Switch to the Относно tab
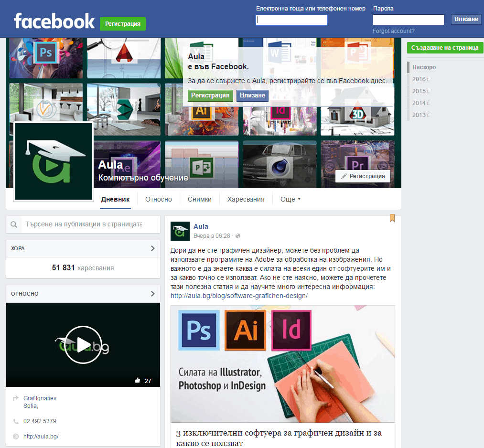The width and height of the screenshot is (484, 448). [x=159, y=199]
